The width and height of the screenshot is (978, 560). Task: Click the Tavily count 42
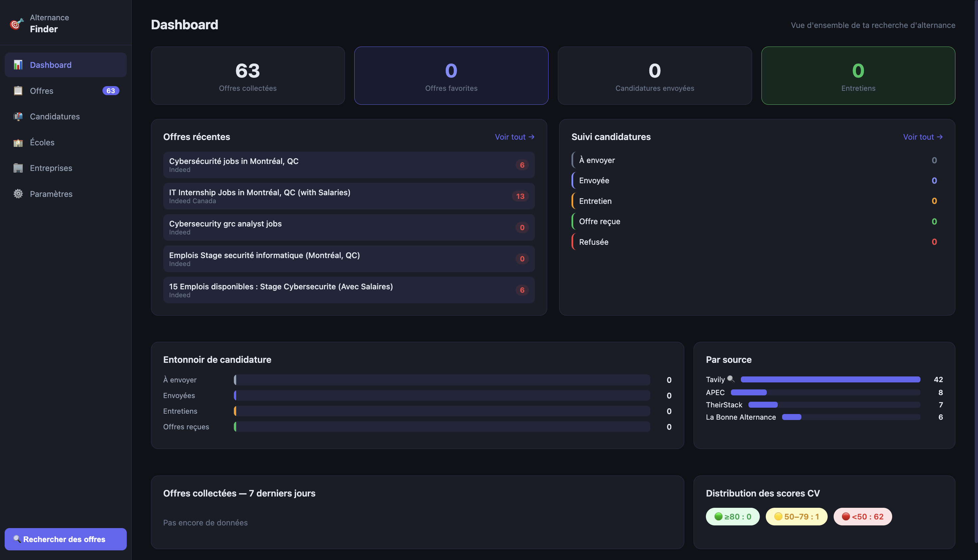coord(938,380)
